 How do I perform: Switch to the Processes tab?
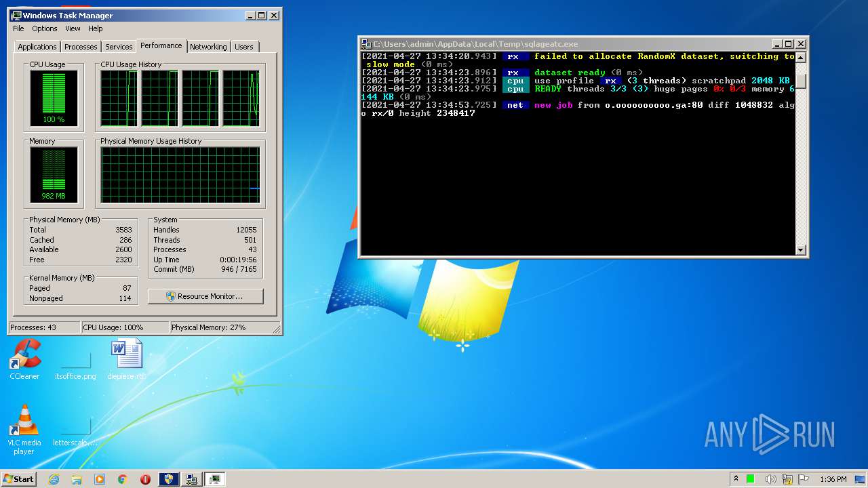81,47
